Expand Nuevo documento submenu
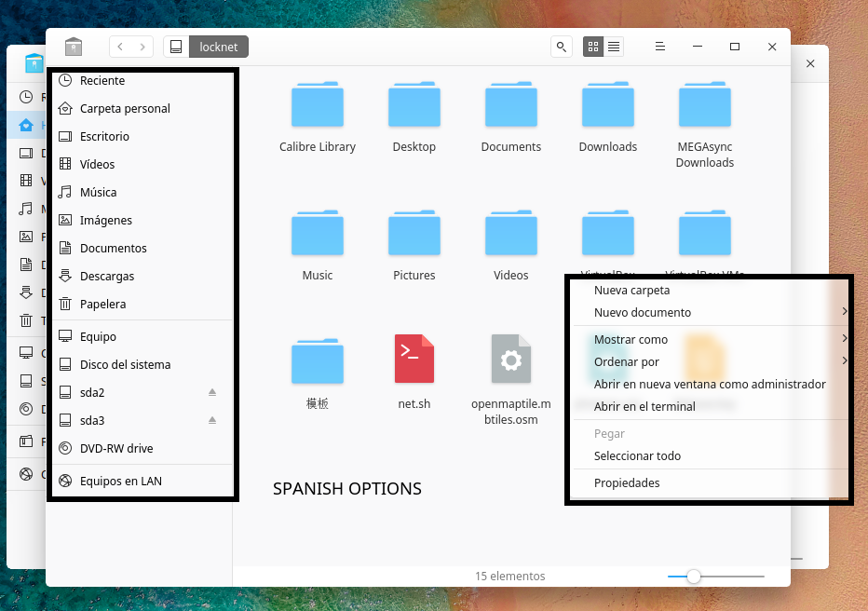 coord(711,312)
